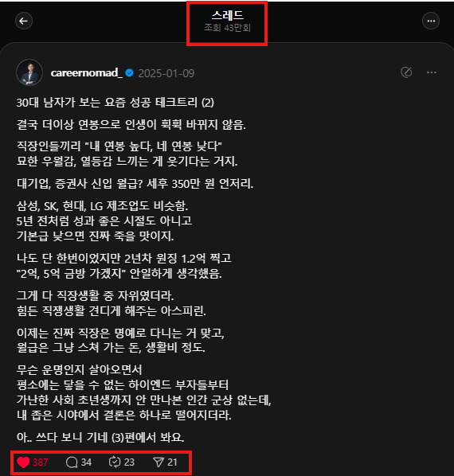Open the top-right header more options menu
This screenshot has height=476, width=454.
coord(431,21)
